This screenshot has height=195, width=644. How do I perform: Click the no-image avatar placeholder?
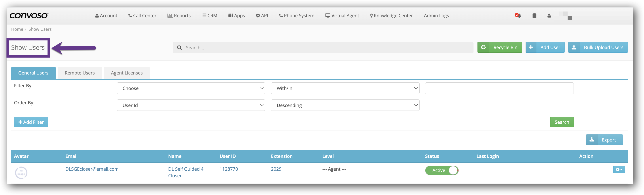pos(21,172)
